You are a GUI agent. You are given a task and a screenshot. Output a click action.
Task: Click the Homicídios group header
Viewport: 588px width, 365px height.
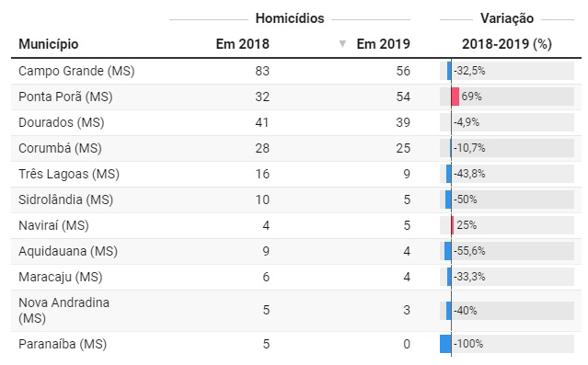point(290,18)
